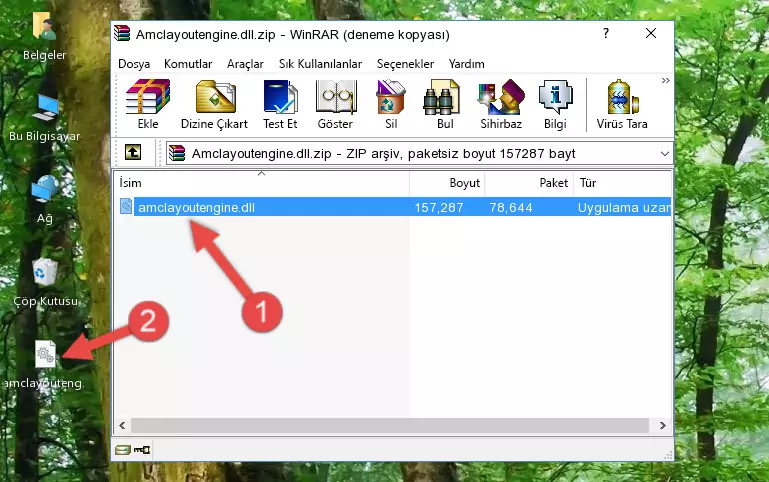769x482 pixels.
Task: Click the WinRAR title bar app icon
Action: click(123, 34)
